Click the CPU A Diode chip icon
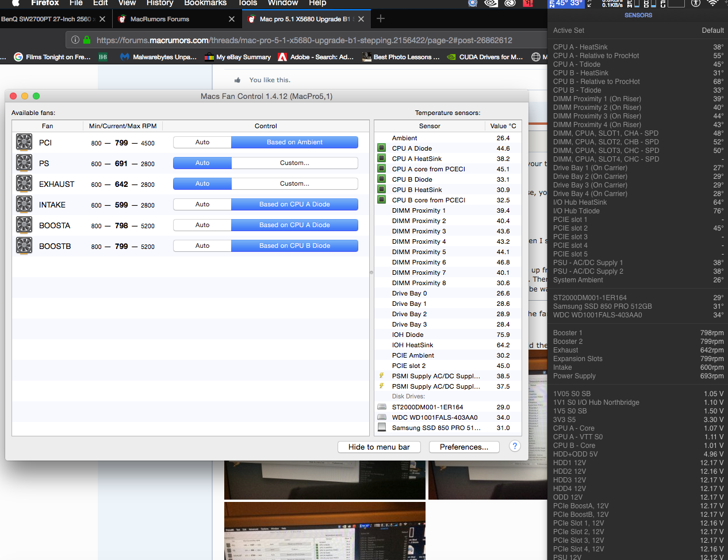 point(381,148)
